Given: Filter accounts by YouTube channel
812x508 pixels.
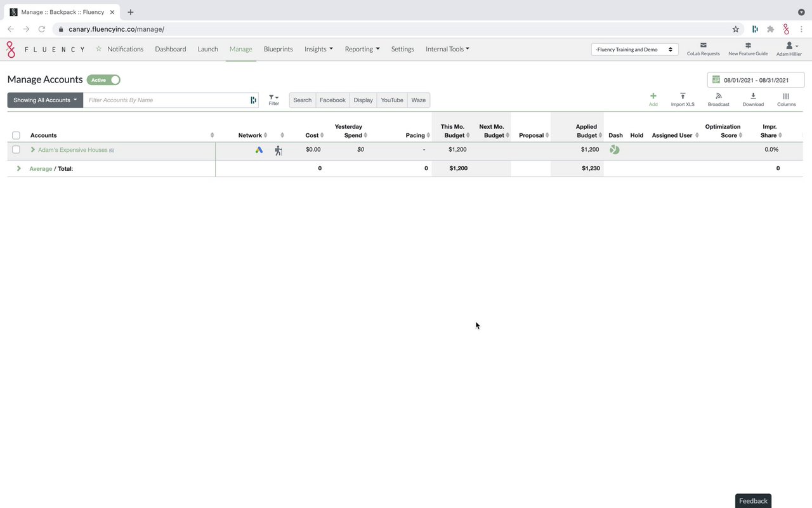Looking at the screenshot, I should tap(392, 100).
